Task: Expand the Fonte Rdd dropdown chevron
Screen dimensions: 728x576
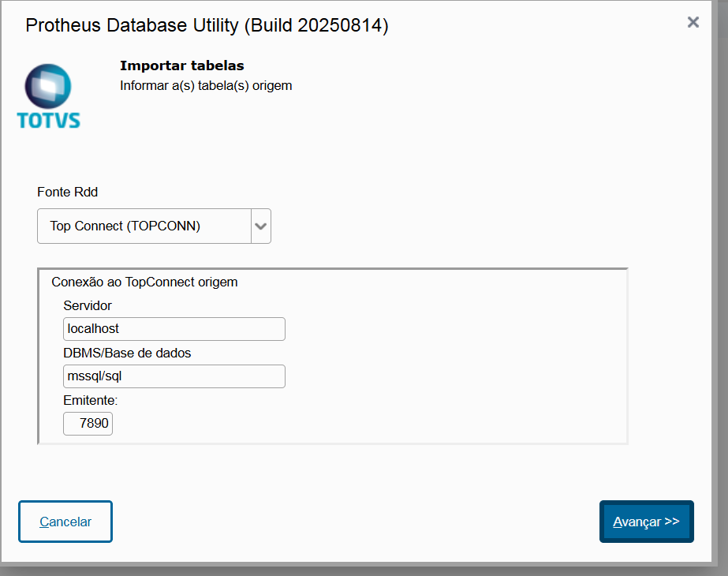Action: pos(260,226)
